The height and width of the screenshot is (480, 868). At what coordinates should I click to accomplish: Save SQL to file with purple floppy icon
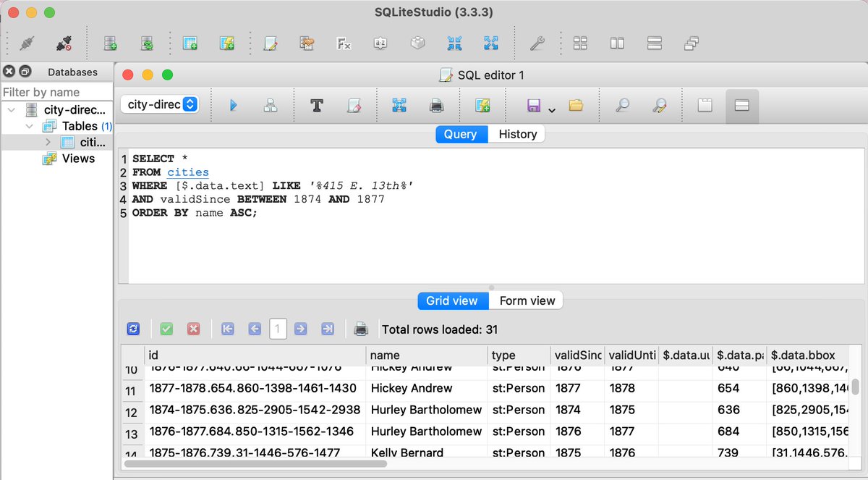(x=534, y=106)
